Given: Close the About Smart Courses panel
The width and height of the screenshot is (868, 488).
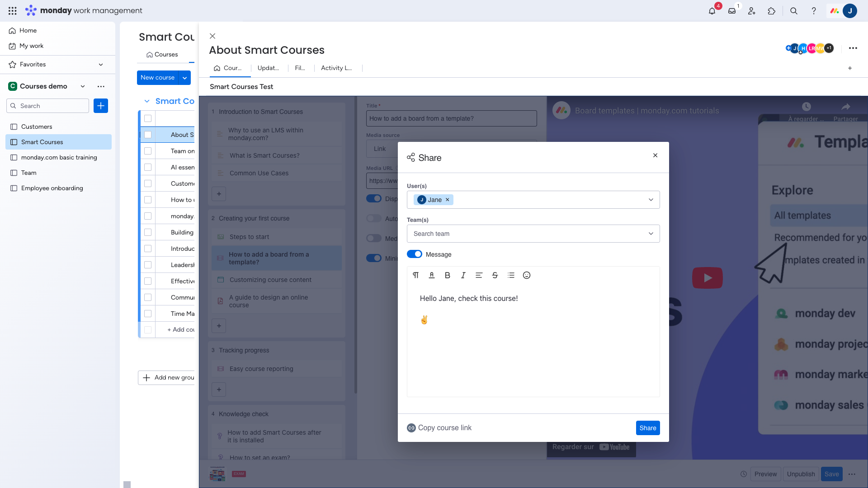Looking at the screenshot, I should 212,36.
